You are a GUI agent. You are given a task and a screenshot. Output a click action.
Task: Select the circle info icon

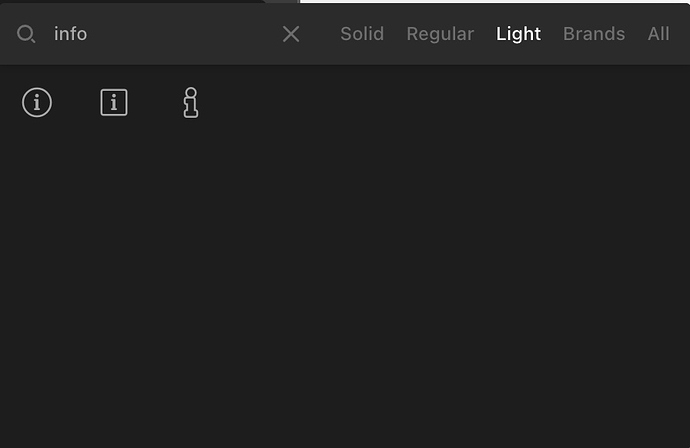37,103
